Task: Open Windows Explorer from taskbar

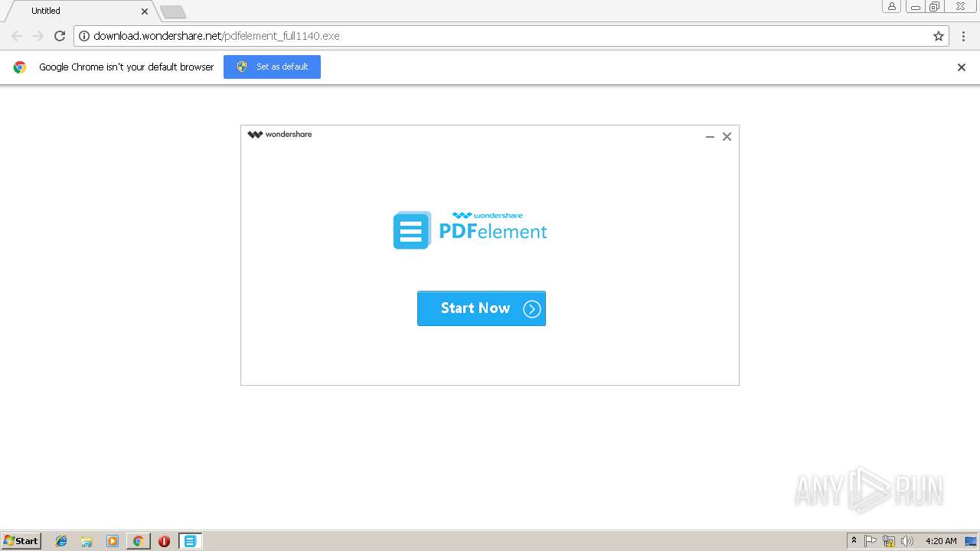Action: pos(87,541)
